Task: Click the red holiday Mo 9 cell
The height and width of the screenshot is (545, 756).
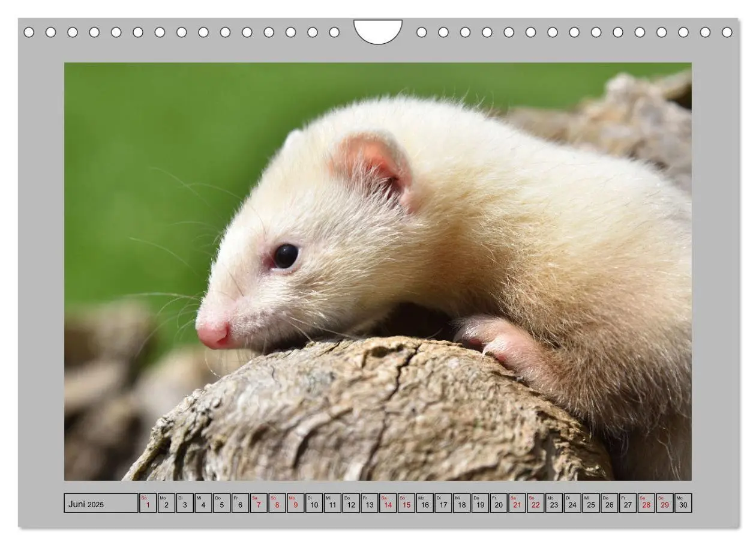Action: (295, 503)
